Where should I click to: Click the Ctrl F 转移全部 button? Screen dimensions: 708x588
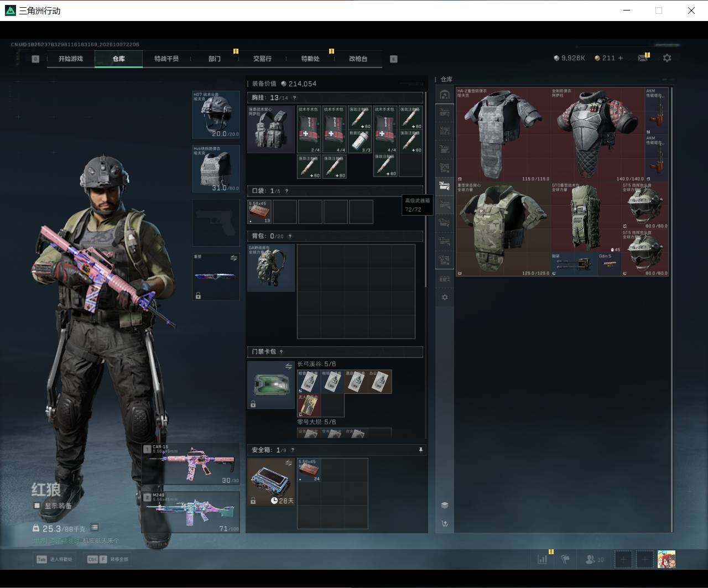pyautogui.click(x=108, y=559)
